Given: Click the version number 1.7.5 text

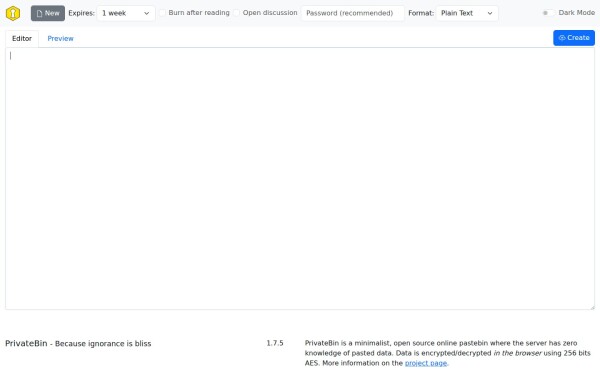Looking at the screenshot, I should click(275, 343).
